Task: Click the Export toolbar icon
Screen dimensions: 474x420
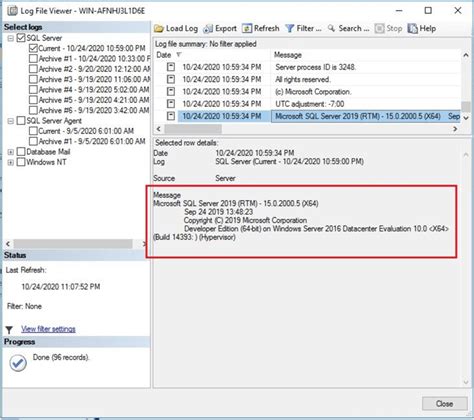Action: click(x=208, y=29)
